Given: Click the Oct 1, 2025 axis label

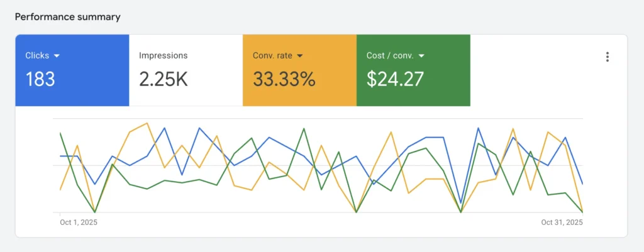Looking at the screenshot, I should tap(79, 222).
